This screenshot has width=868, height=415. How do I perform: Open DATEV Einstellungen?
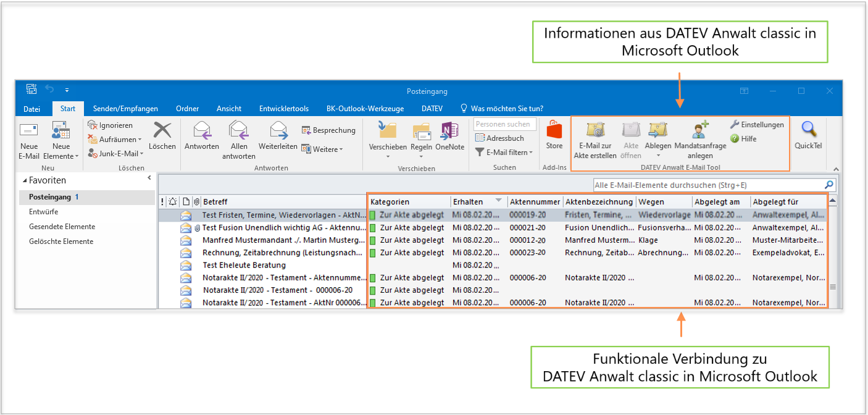point(757,125)
